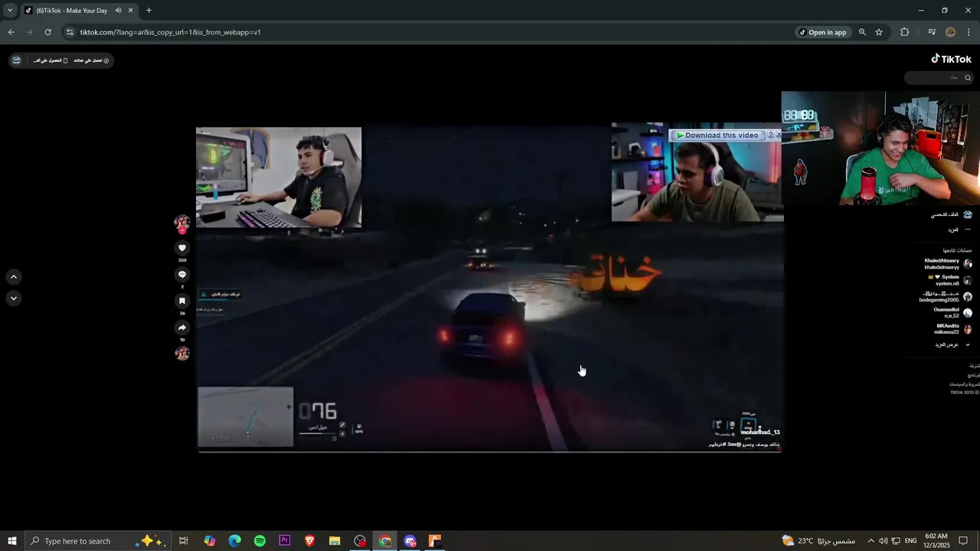Viewport: 980px width, 551px height.
Task: Open Premiere Pro from taskbar
Action: pyautogui.click(x=285, y=541)
